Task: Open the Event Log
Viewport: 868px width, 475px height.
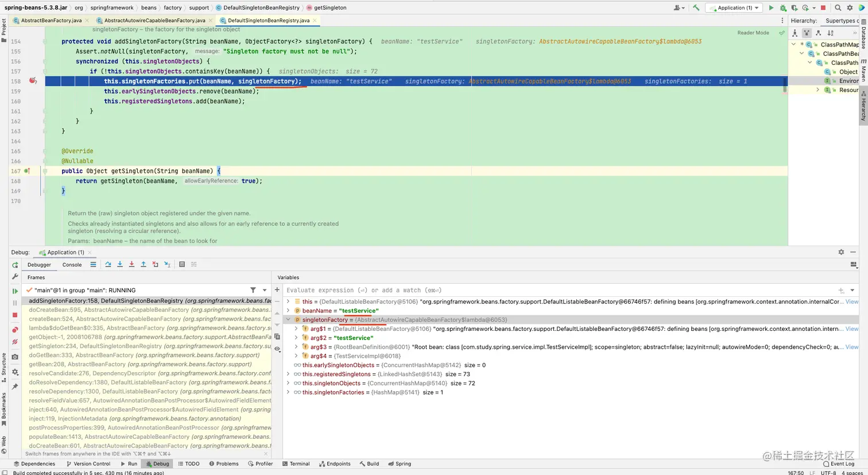Action: [x=839, y=464]
